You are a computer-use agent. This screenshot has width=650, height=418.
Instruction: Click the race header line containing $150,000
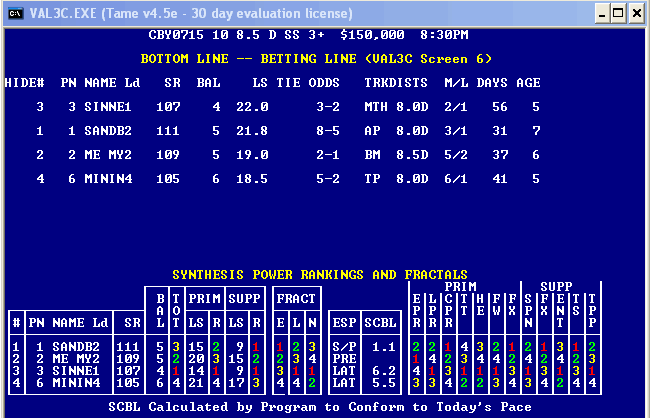coord(308,35)
